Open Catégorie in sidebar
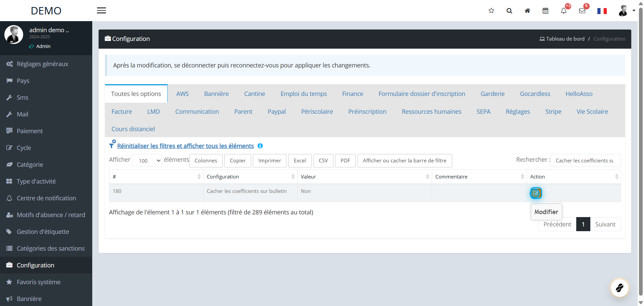The height and width of the screenshot is (306, 644). coord(46,164)
